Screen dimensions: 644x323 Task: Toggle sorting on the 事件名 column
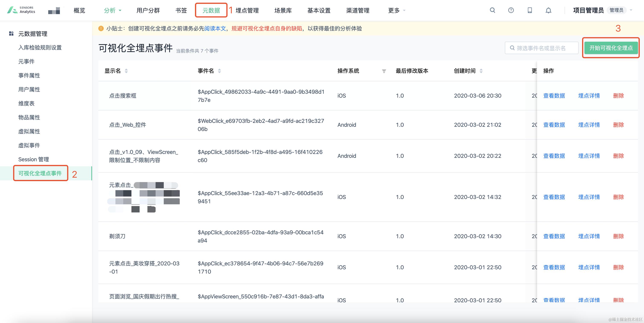219,71
